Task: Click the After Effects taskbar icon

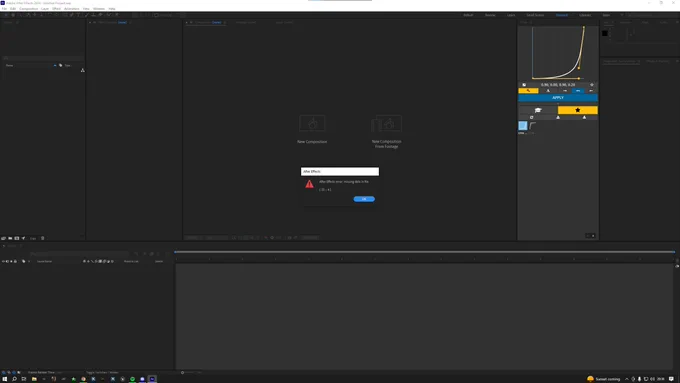Action: point(152,379)
